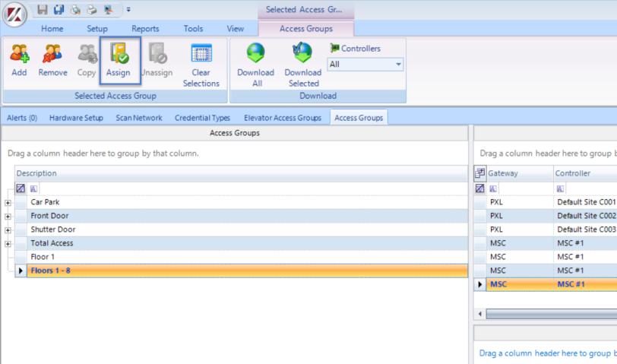Open the Tools ribbon tab
The height and width of the screenshot is (364, 617).
[193, 29]
